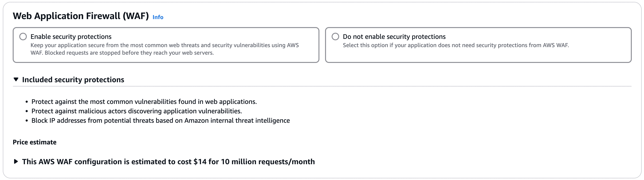Viewport: 644px width, 180px height.
Task: Click the bullet about blocking IP addresses
Action: (x=161, y=120)
